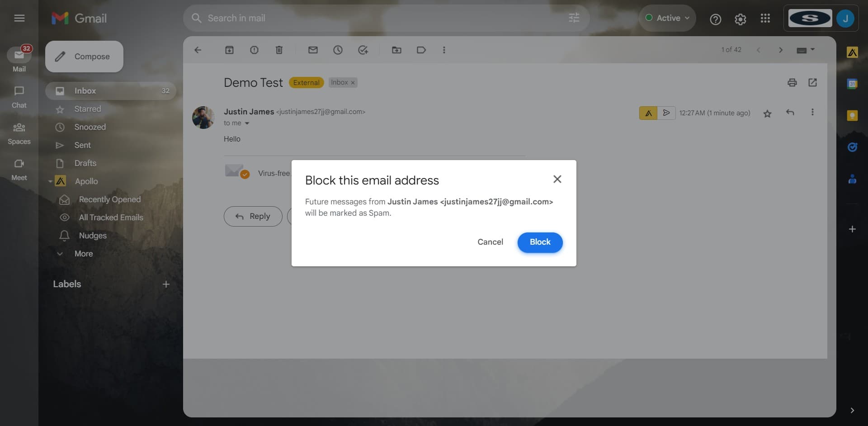Viewport: 868px width, 426px height.
Task: Remove the Inbox label from the email
Action: point(353,82)
